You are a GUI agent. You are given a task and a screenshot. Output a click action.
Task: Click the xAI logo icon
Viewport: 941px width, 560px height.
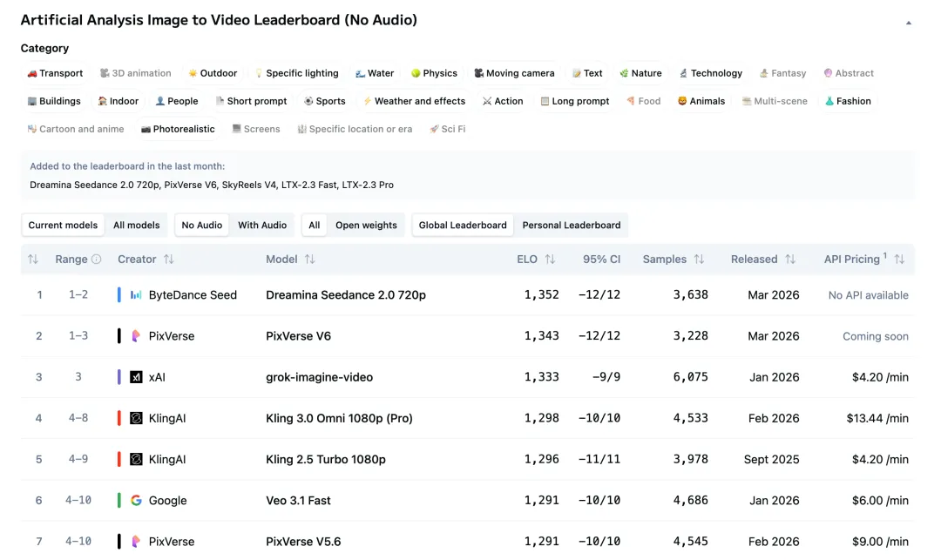click(136, 377)
